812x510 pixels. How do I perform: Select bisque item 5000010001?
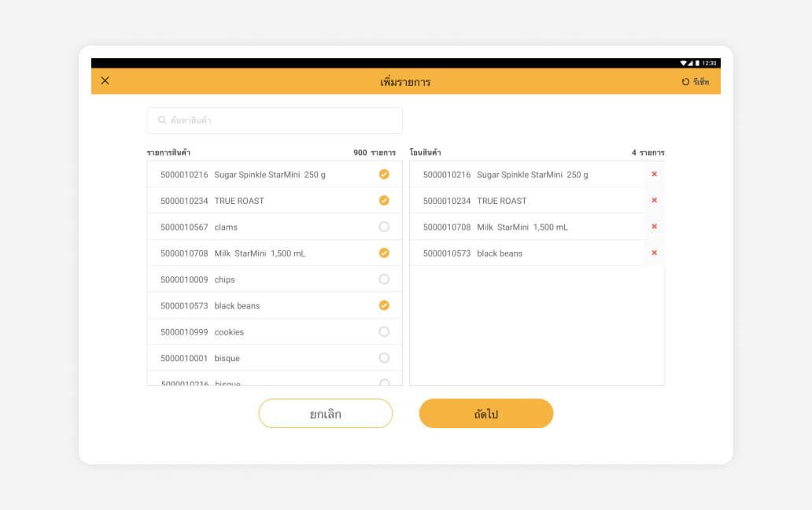pos(384,358)
